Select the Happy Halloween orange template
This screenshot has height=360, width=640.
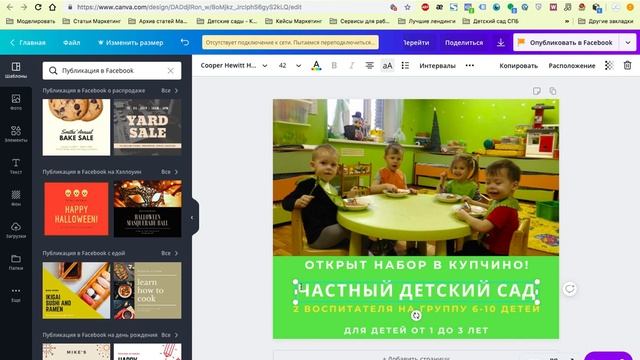point(76,209)
